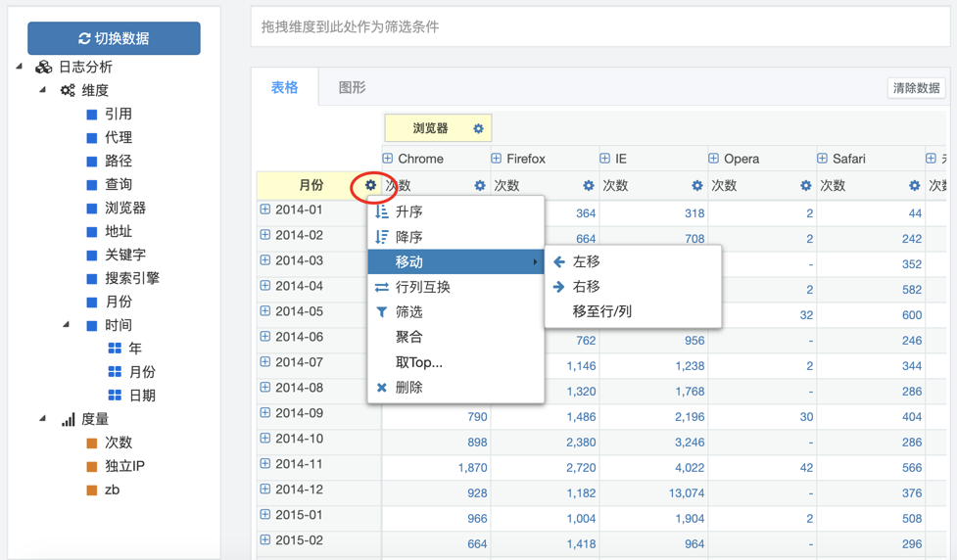Choose 降序 descending sort option

[408, 237]
